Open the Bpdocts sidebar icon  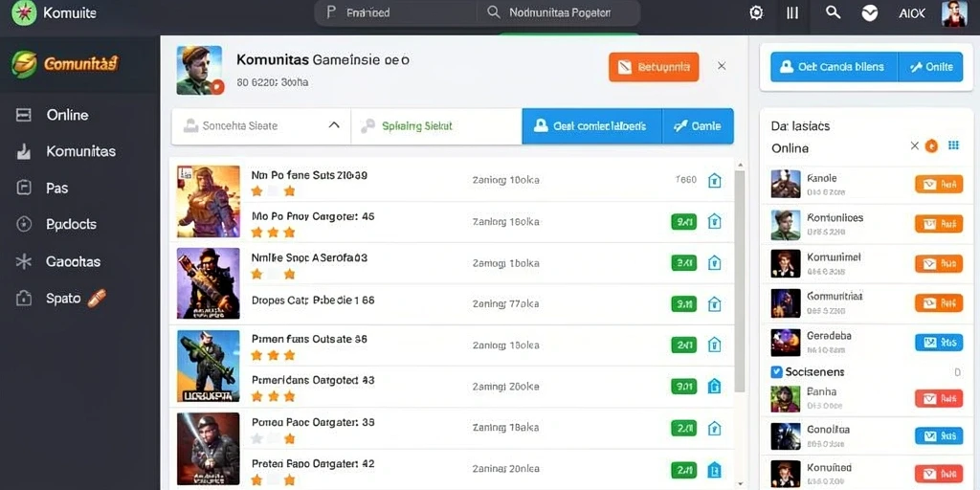23,224
